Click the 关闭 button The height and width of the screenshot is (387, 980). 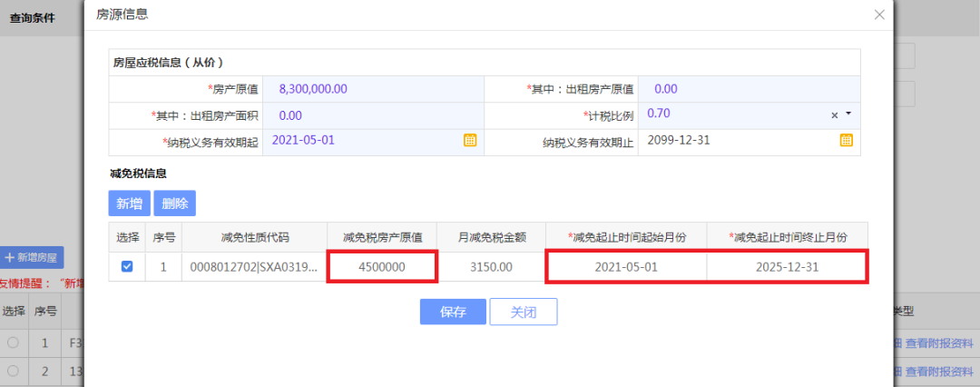tap(524, 312)
